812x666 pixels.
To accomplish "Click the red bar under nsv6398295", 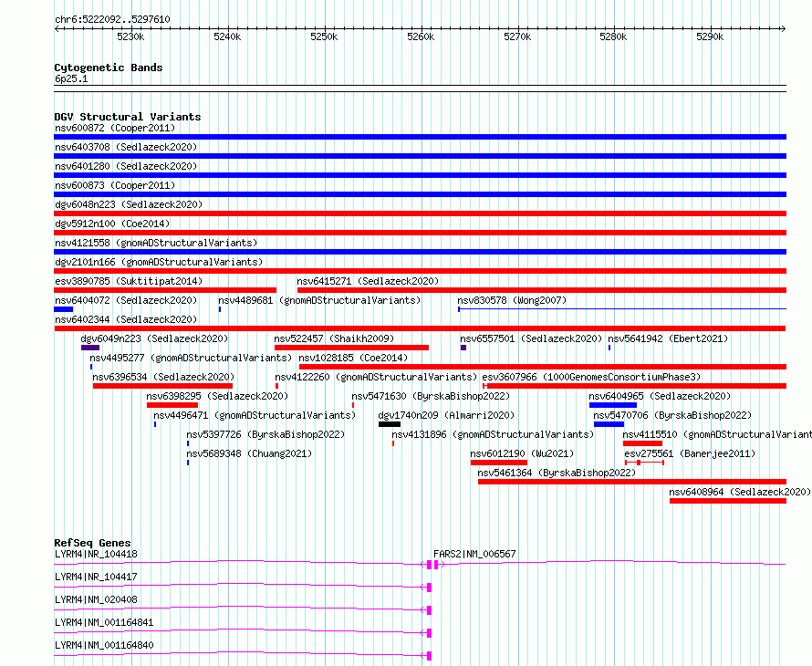I will click(172, 405).
